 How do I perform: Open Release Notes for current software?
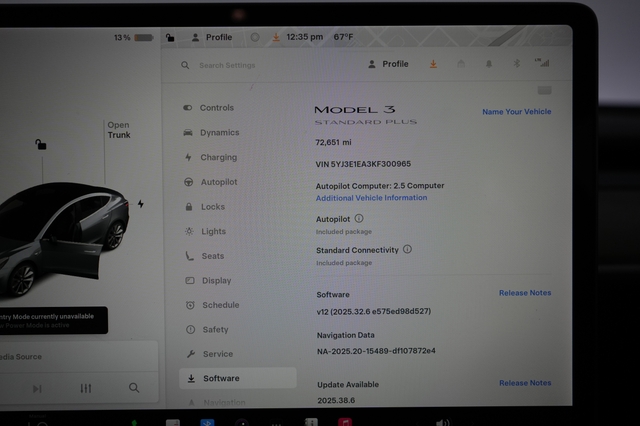point(525,293)
